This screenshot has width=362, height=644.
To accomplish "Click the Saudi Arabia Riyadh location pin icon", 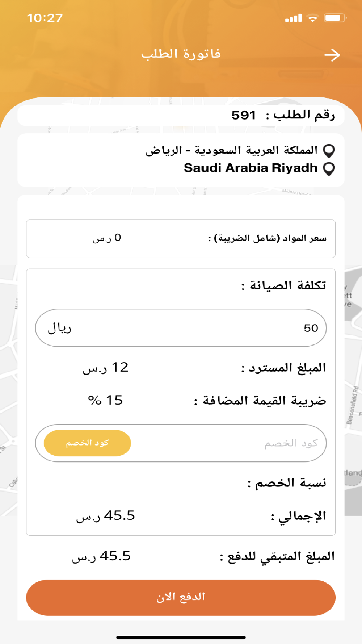I will tap(329, 169).
